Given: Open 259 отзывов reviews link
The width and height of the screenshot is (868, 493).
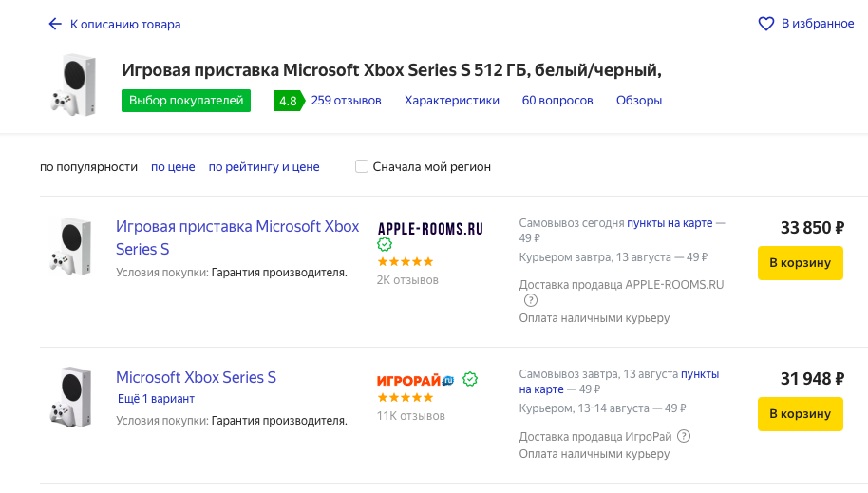Looking at the screenshot, I should [x=346, y=101].
